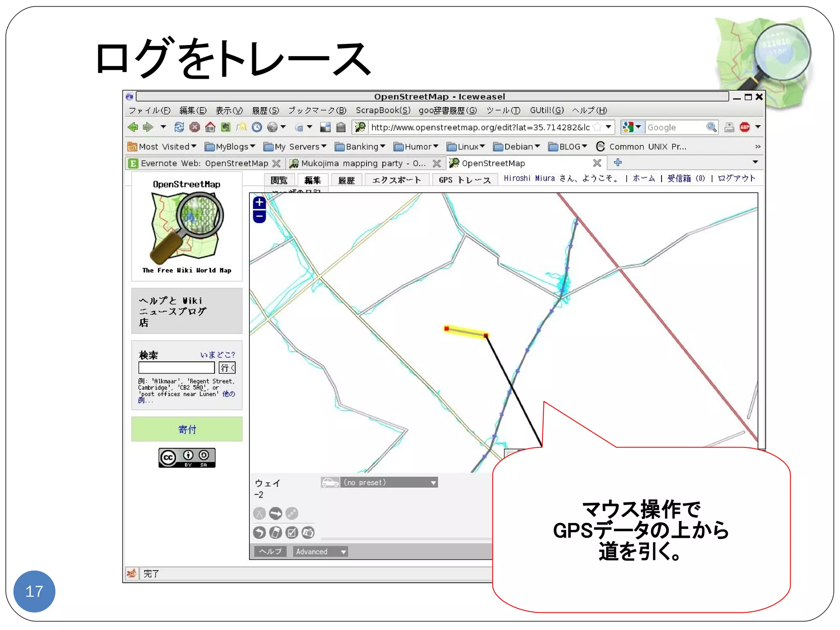Open the ヘルプ(H) menu

590,110
